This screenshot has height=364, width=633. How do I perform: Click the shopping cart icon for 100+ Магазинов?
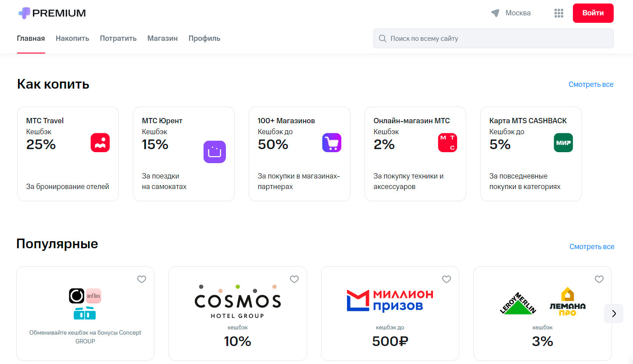click(332, 143)
